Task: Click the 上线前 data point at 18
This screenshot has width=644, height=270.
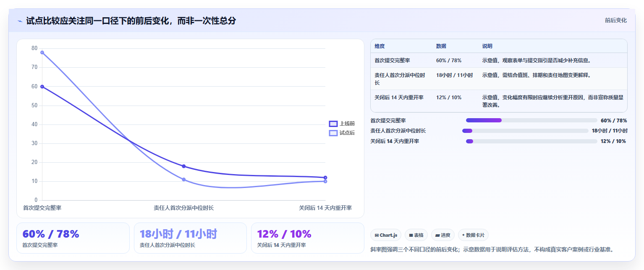Action: click(184, 166)
